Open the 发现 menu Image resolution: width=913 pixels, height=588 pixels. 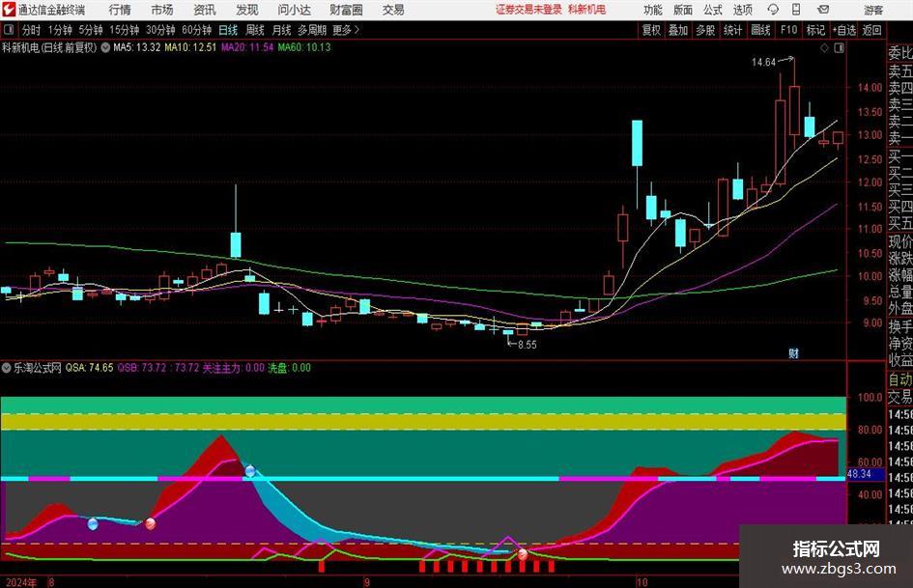pos(247,10)
